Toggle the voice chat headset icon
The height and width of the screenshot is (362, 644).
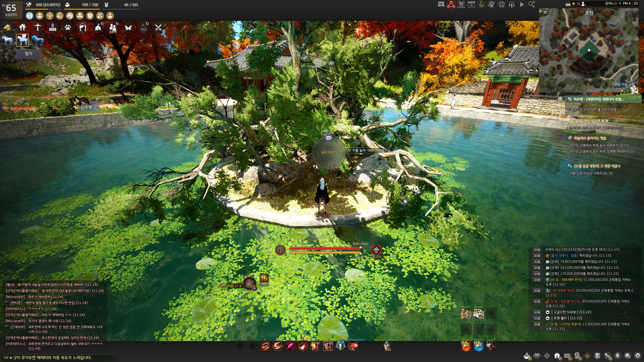pyautogui.click(x=511, y=5)
